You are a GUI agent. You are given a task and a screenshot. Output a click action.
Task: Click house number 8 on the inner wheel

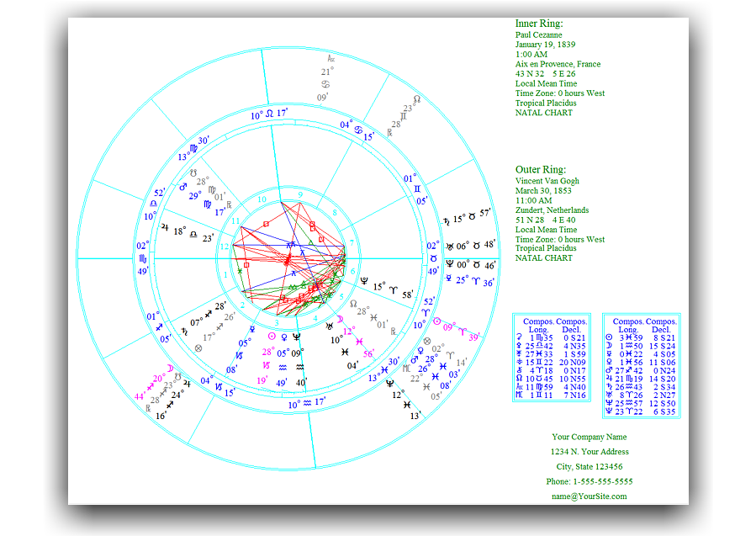[x=335, y=212]
